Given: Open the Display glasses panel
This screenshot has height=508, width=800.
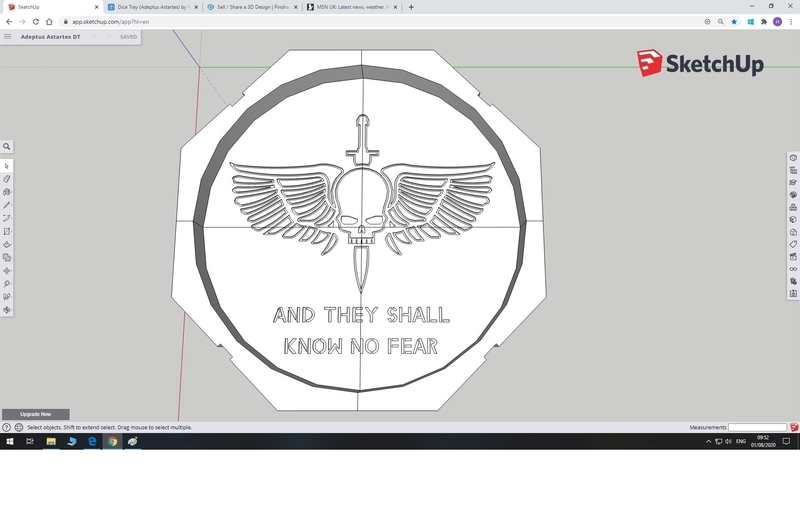Looking at the screenshot, I should [x=793, y=269].
